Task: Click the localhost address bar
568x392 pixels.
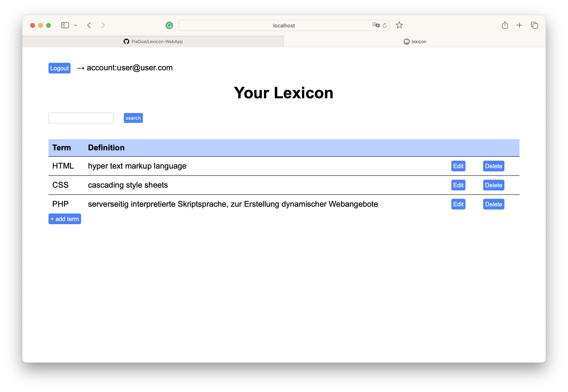Action: pyautogui.click(x=284, y=26)
